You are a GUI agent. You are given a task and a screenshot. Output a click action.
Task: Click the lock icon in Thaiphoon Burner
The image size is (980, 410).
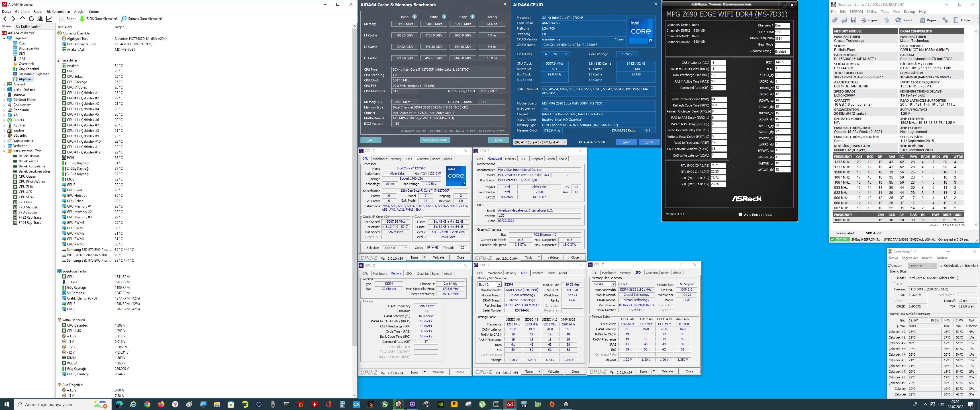pos(887,20)
